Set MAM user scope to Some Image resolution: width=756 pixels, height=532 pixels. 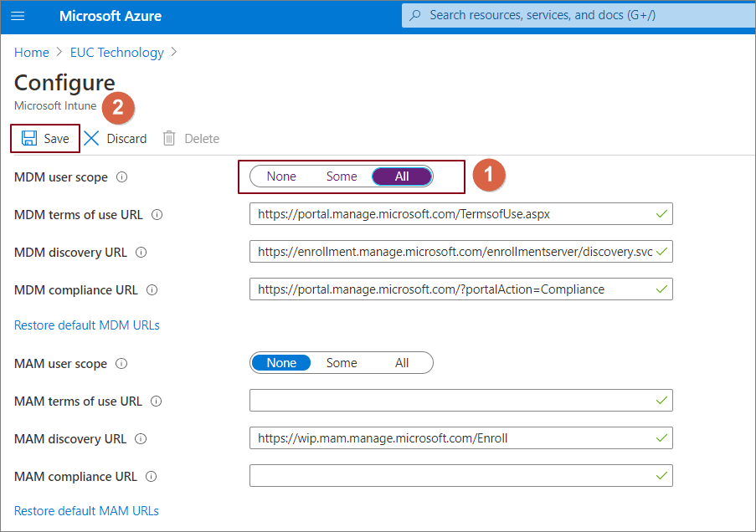342,363
